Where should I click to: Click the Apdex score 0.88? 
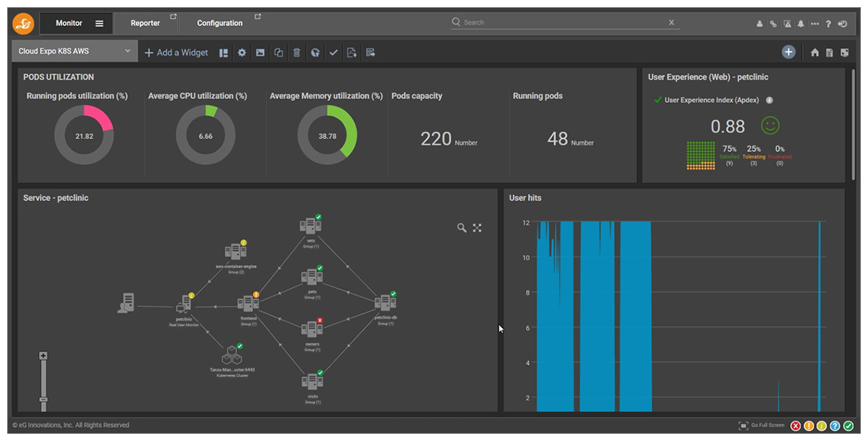[728, 127]
